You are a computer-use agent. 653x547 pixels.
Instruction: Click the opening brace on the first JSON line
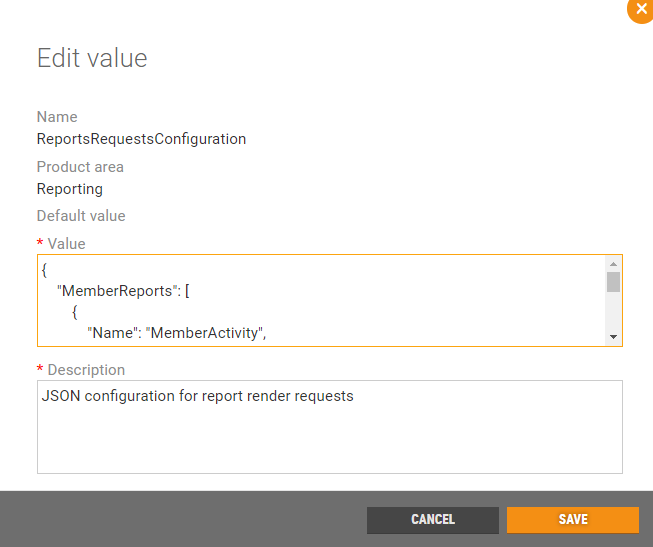point(45,270)
